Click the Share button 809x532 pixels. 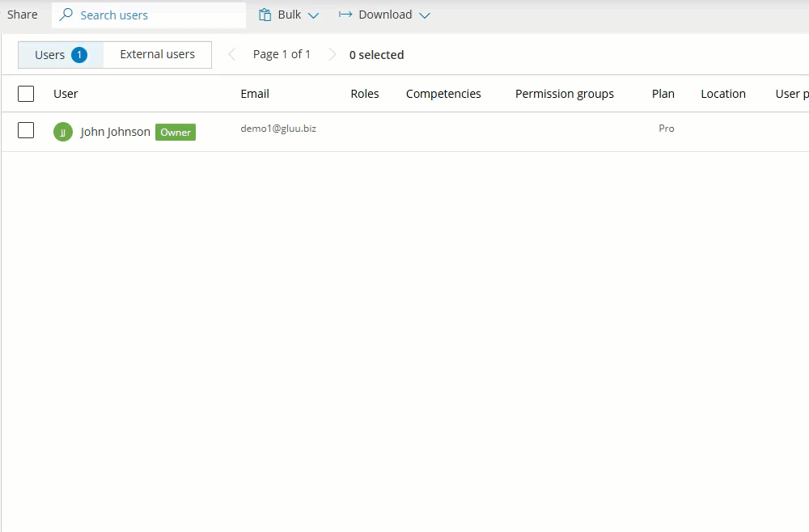click(x=23, y=15)
